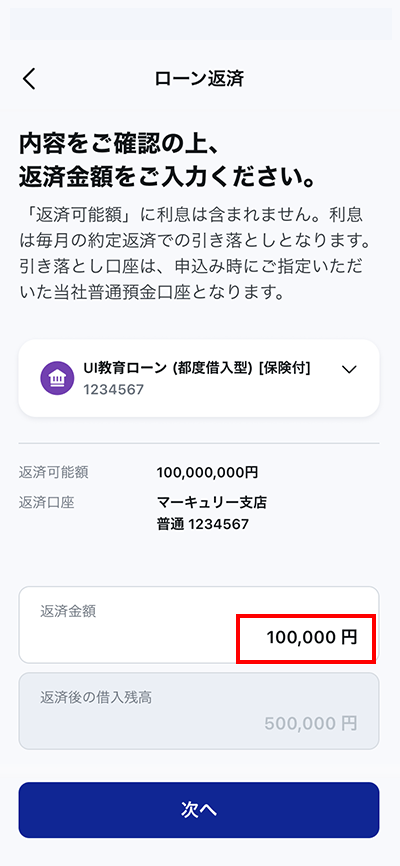Click the 返済金額 field label
Viewport: 400px width, 866px height.
[x=68, y=611]
